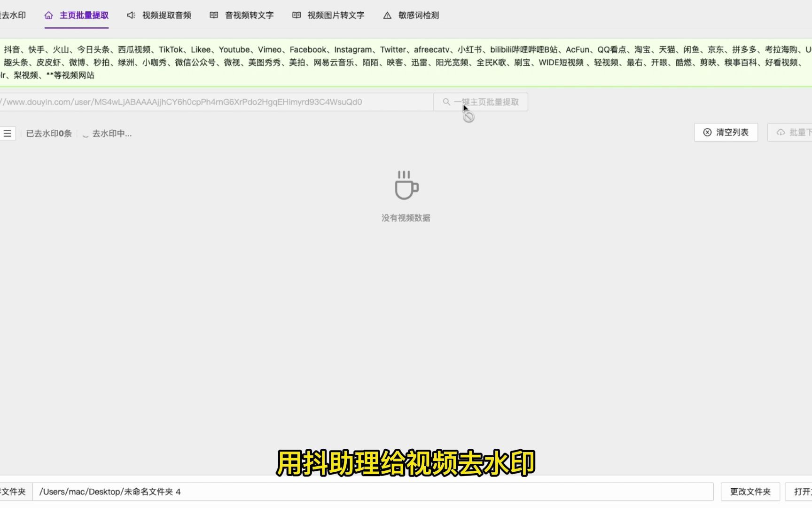
Task: Switch to 音视频转文字 tab
Action: (x=242, y=16)
